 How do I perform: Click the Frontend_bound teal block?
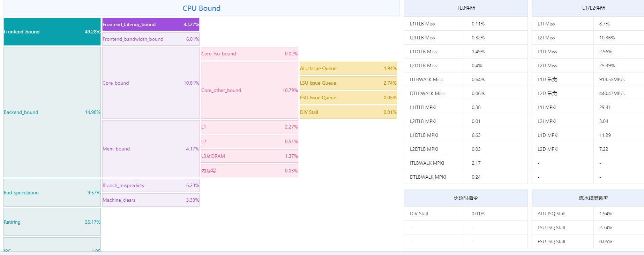[52, 32]
